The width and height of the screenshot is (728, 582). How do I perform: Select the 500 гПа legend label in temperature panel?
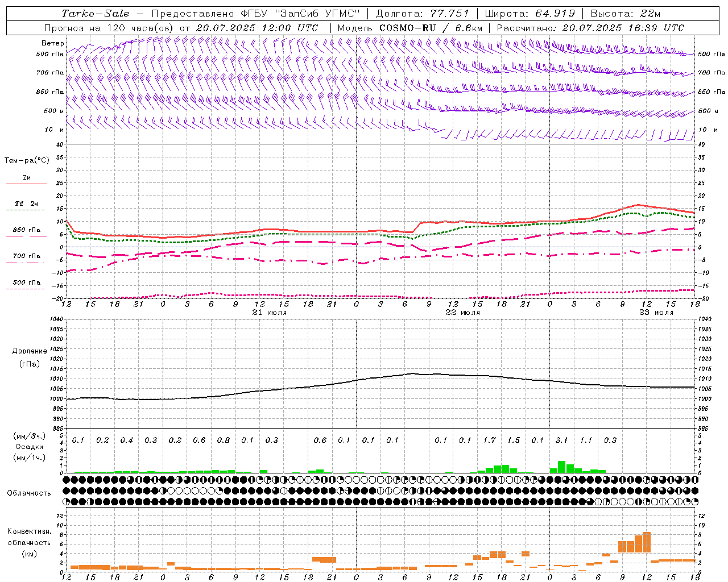(x=27, y=282)
